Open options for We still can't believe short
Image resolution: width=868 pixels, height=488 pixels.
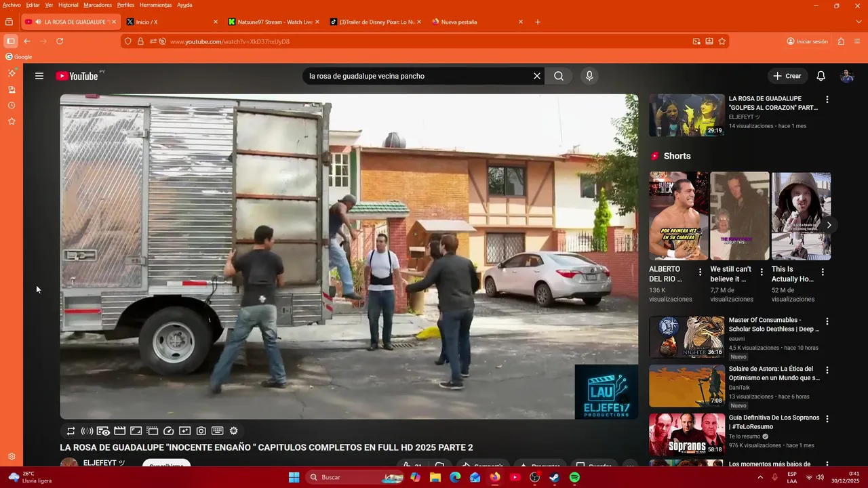pyautogui.click(x=762, y=272)
